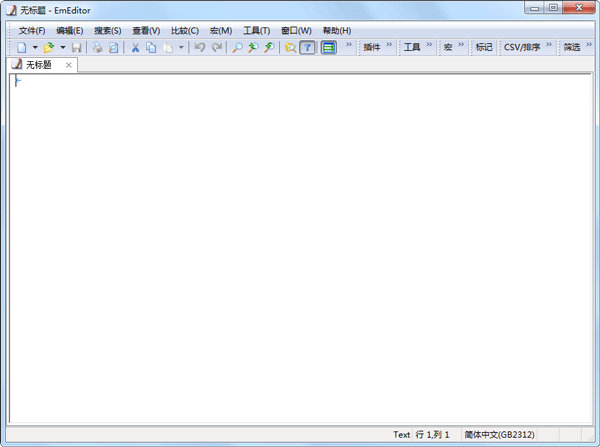Click inside the empty text editing area

tap(300, 250)
